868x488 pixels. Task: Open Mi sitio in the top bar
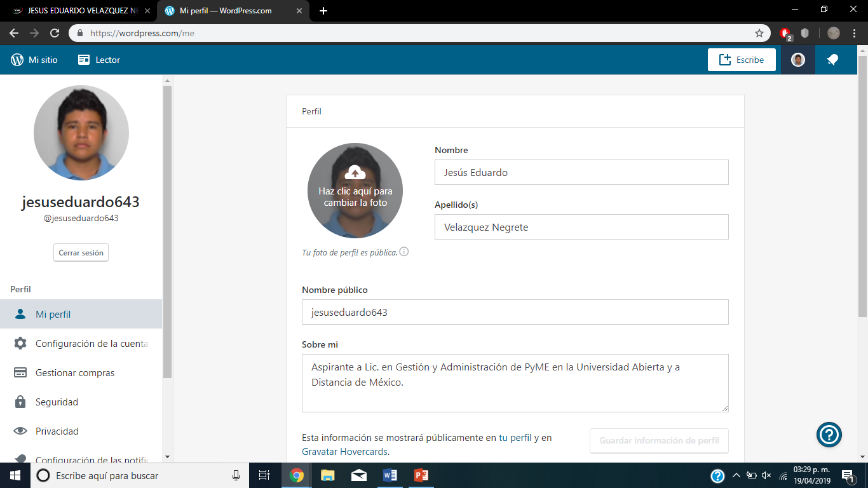click(34, 60)
